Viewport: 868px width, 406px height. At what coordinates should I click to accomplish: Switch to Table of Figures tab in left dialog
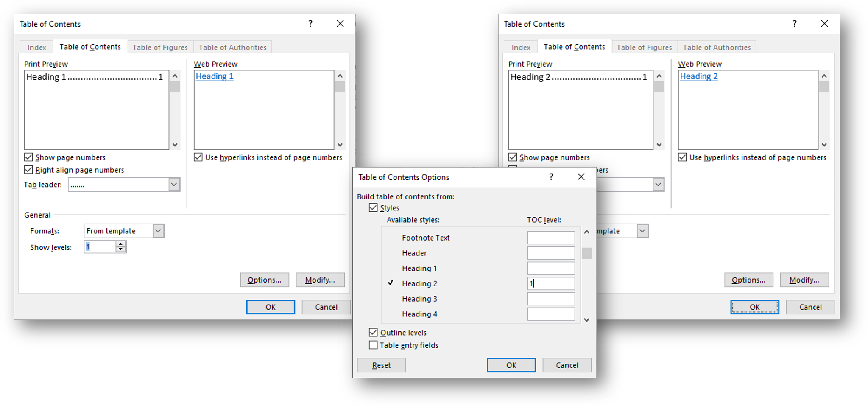point(160,47)
